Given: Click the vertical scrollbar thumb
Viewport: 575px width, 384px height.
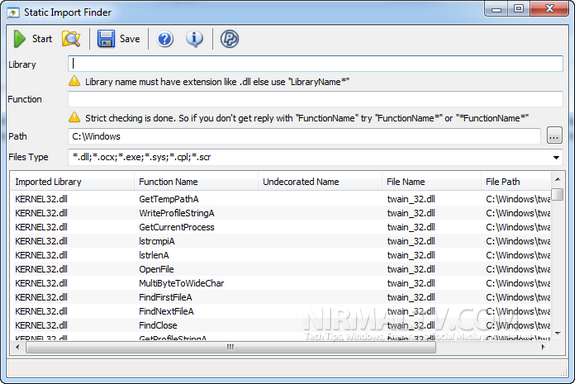Looking at the screenshot, I should point(557,194).
